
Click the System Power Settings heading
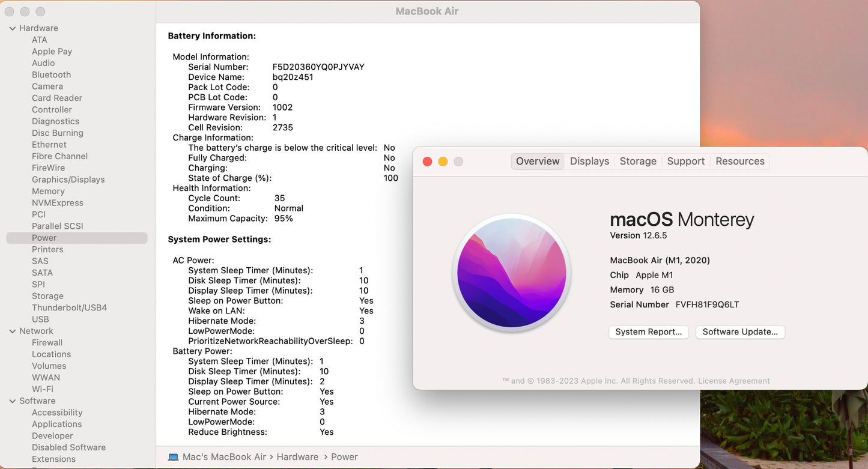pos(219,239)
